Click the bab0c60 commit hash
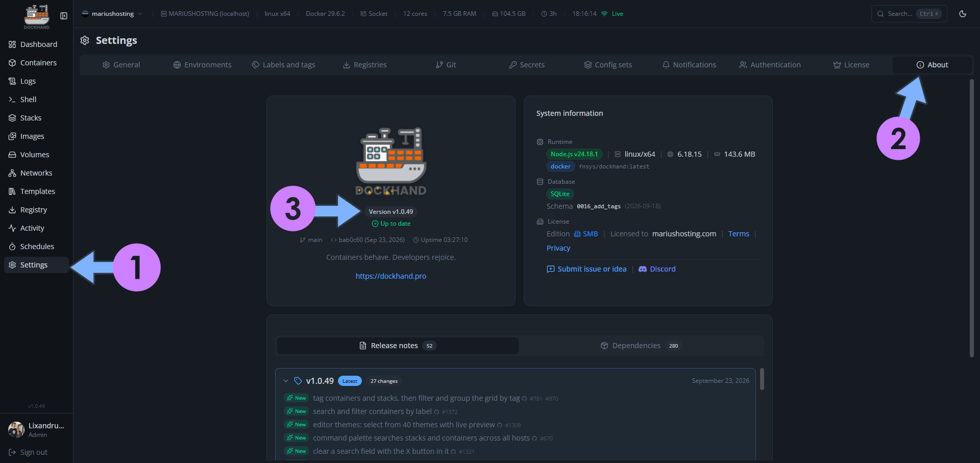This screenshot has height=463, width=980. [x=351, y=240]
